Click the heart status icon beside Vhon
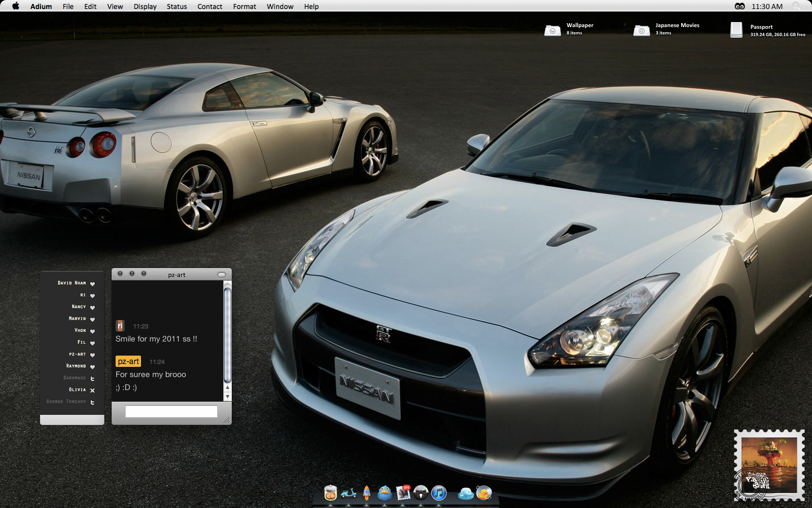Screen dimensions: 812x508 92,331
